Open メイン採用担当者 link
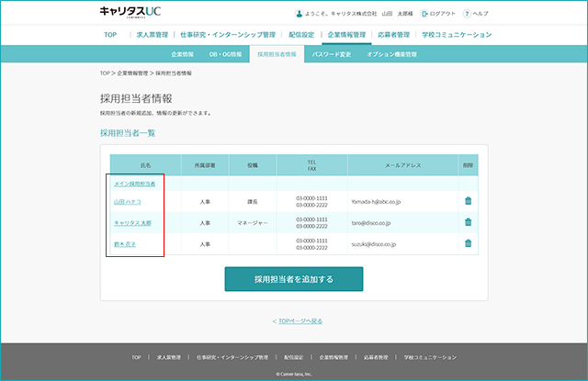This screenshot has width=588, height=381. [x=135, y=184]
